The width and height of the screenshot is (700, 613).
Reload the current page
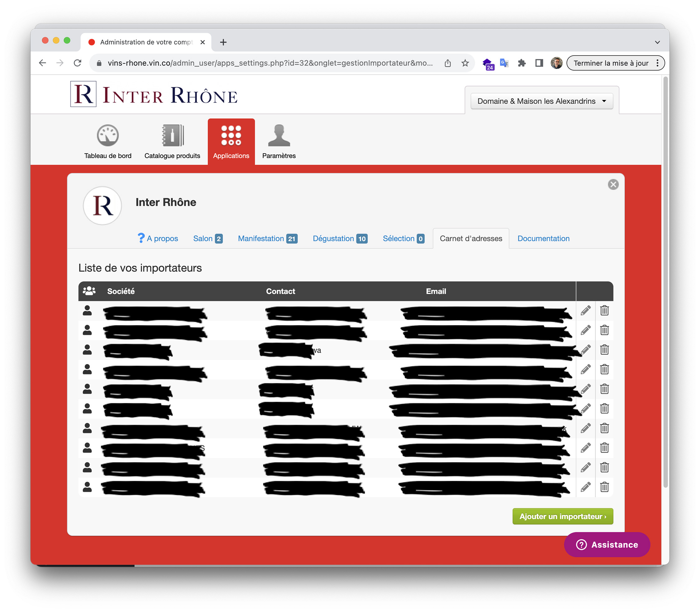click(78, 63)
